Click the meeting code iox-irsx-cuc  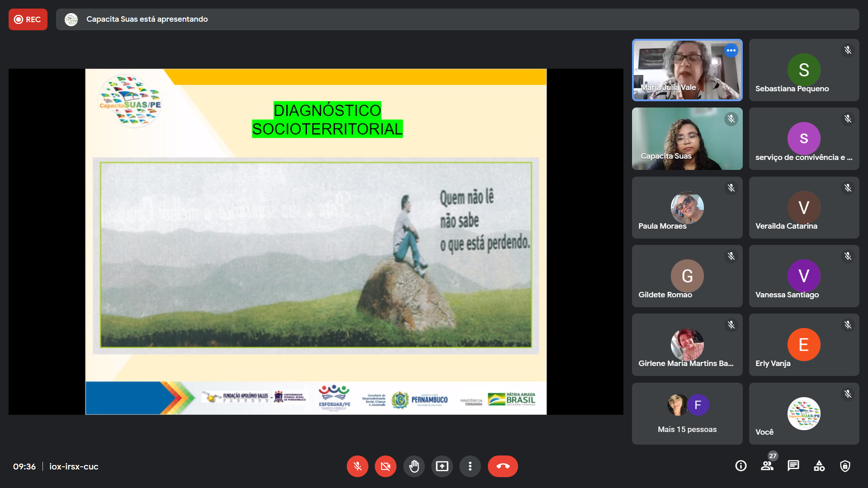pos(74,466)
